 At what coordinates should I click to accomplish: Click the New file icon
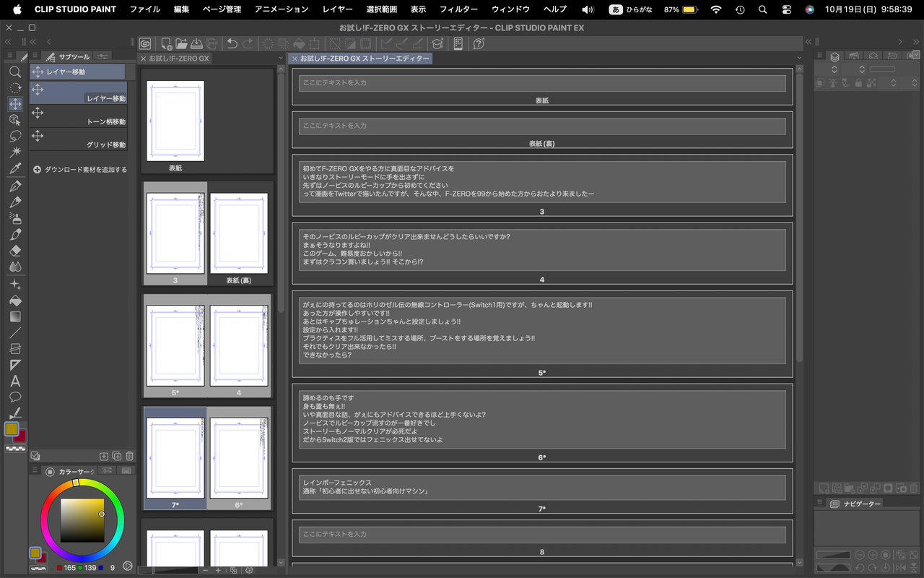point(166,44)
